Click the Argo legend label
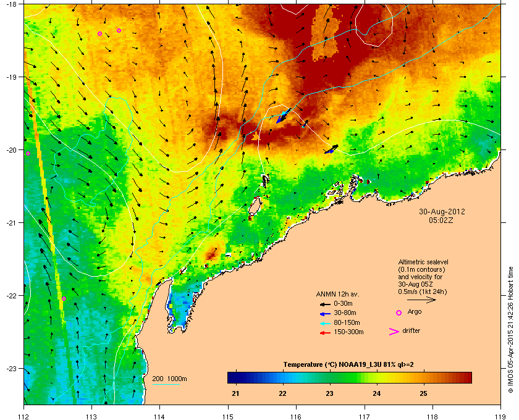 coord(415,312)
